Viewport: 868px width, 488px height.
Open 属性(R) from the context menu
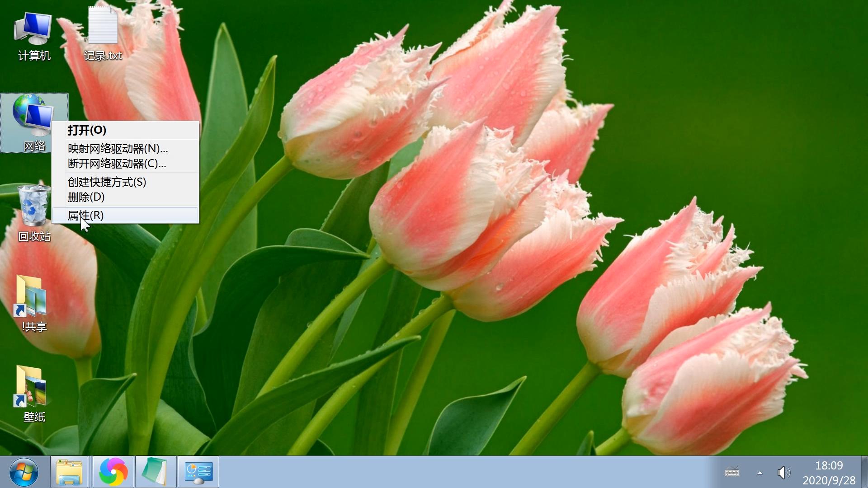(85, 216)
